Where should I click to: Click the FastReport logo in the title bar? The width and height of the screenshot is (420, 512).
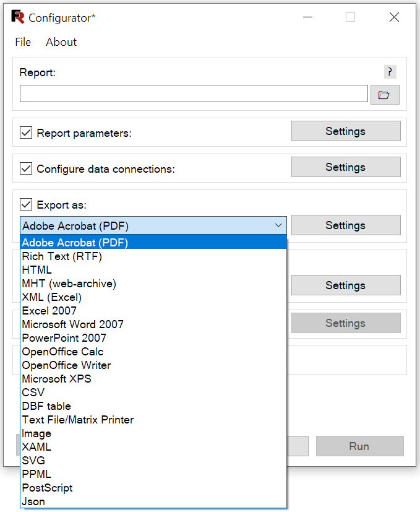point(18,17)
